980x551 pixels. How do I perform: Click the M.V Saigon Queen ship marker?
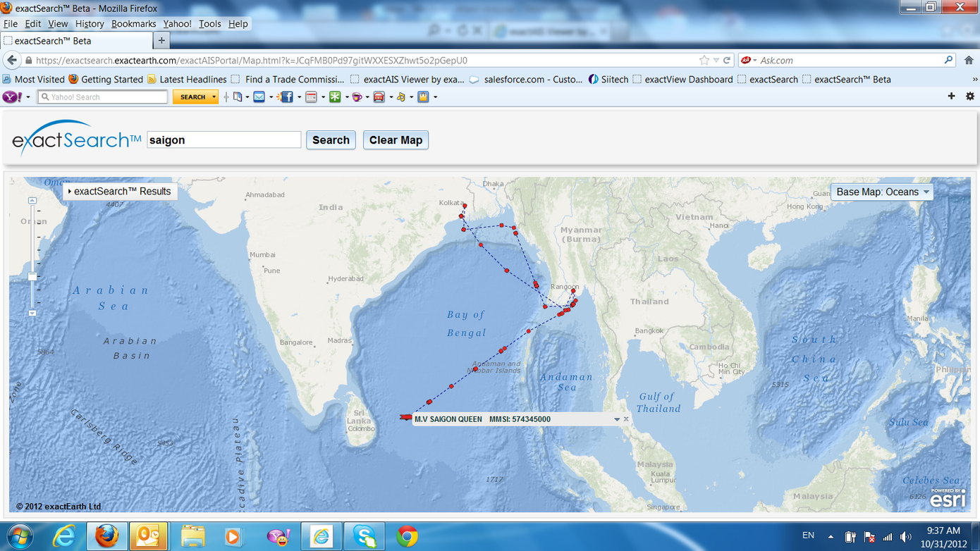coord(405,418)
